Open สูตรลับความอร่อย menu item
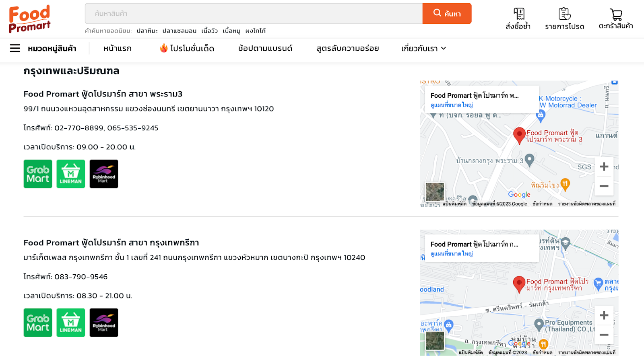 point(348,49)
